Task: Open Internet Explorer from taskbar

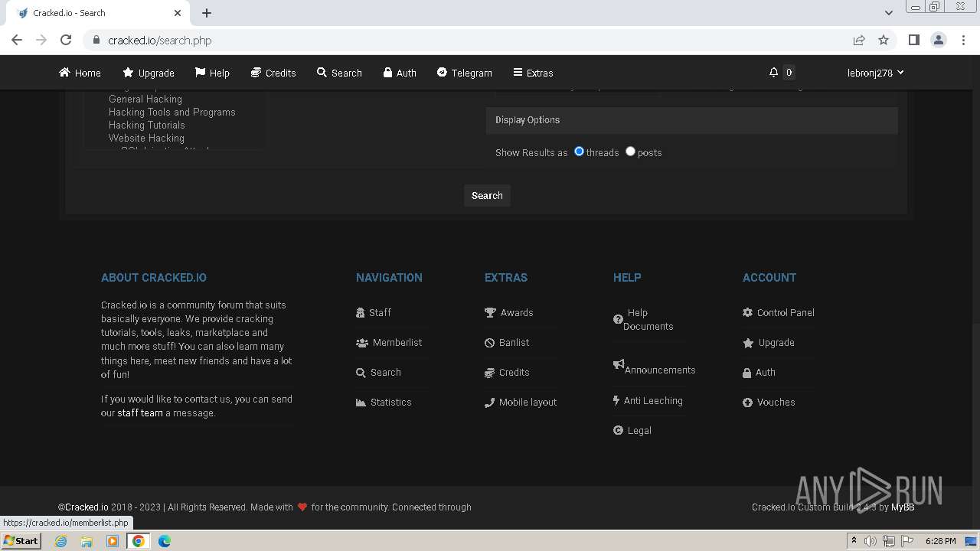Action: click(x=60, y=541)
